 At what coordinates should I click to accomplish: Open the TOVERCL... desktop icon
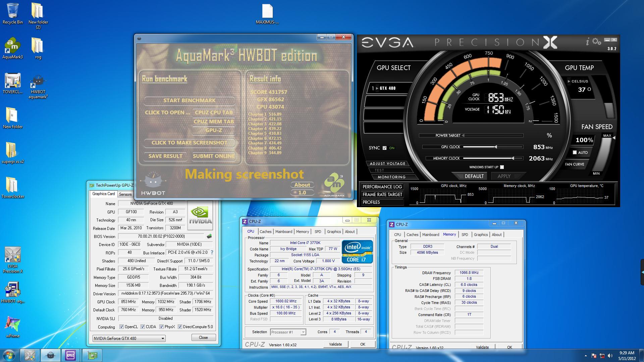12,83
